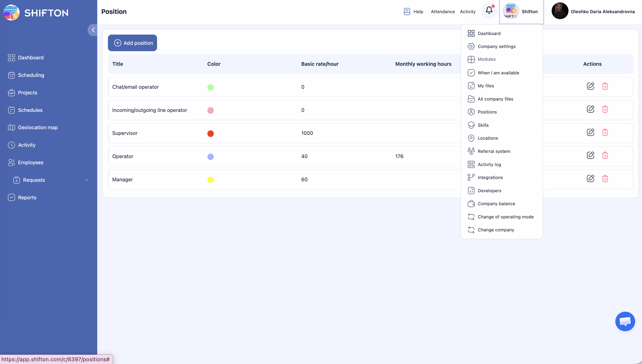Click edit icon for Chat/email operator

click(590, 86)
